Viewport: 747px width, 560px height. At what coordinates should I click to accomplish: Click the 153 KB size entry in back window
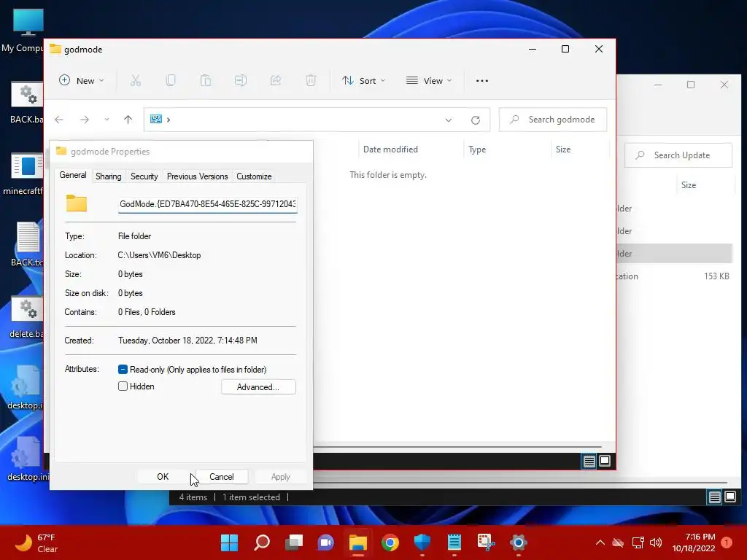(x=716, y=276)
